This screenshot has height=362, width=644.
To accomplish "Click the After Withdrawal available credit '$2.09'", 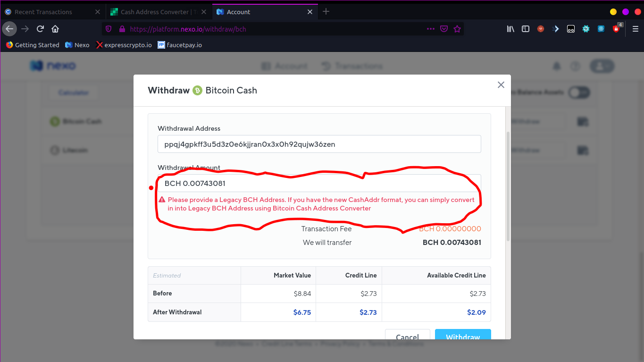I will [477, 312].
